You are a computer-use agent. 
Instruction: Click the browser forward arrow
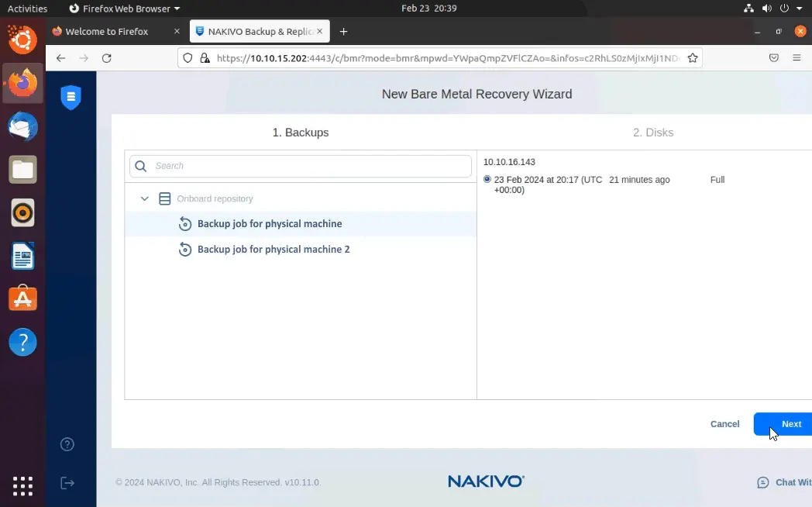pyautogui.click(x=84, y=58)
